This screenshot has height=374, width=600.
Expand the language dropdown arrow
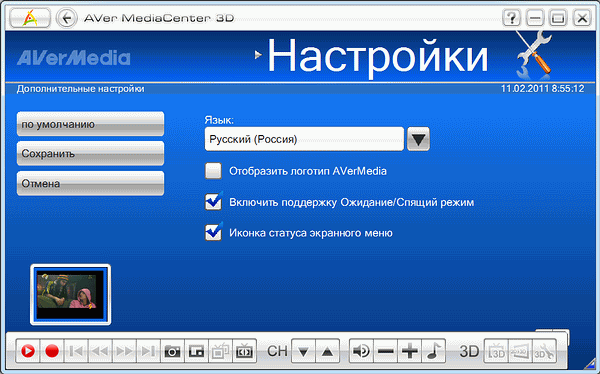pyautogui.click(x=418, y=139)
